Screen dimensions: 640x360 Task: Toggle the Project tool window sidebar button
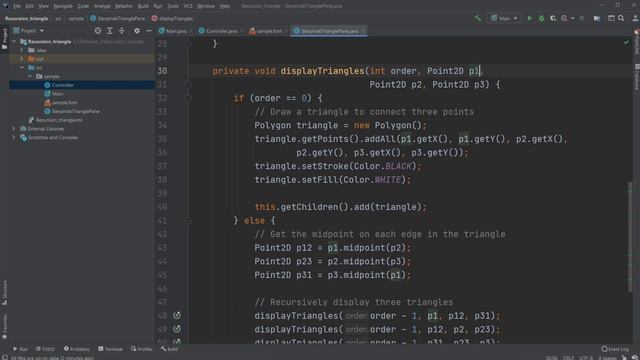4,39
